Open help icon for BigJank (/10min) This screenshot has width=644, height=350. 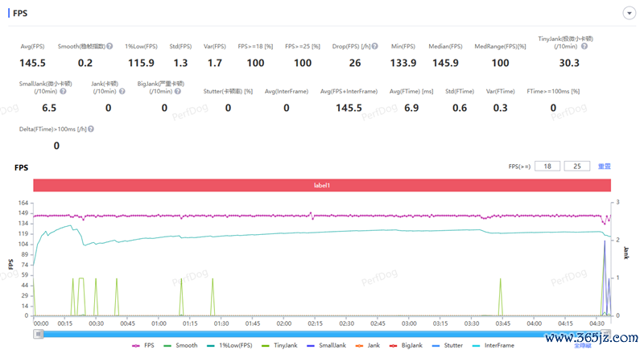(177, 92)
